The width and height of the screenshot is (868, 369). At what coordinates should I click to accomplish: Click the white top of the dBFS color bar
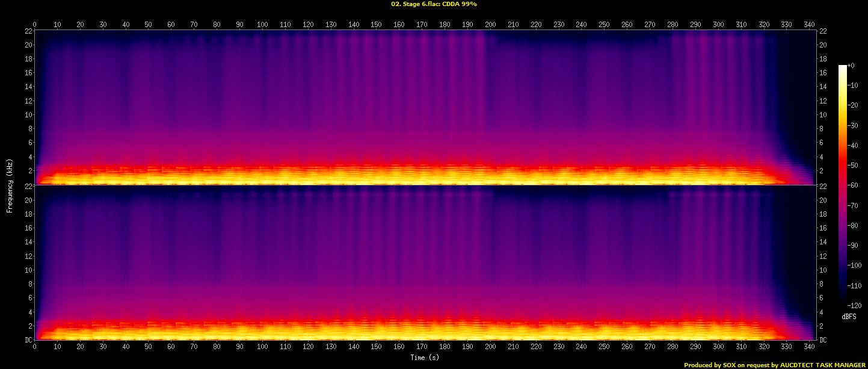[x=842, y=68]
